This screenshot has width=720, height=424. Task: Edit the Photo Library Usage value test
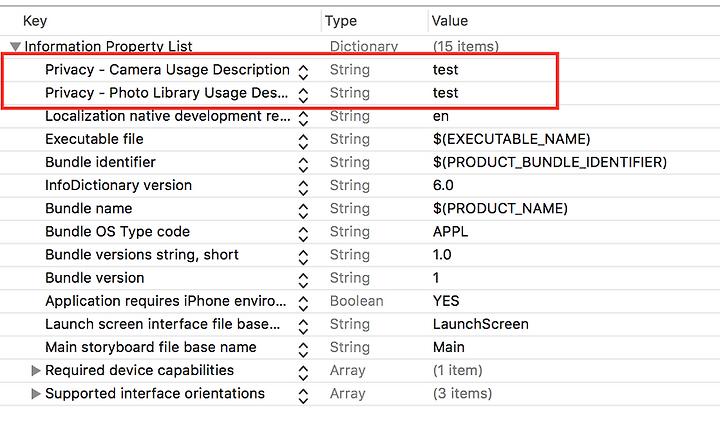[445, 93]
